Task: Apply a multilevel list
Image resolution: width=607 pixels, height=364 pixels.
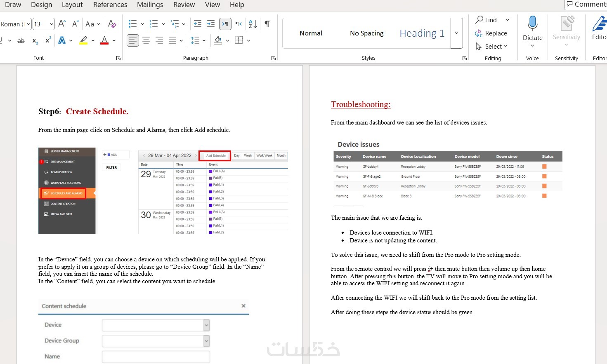Action: 175,24
